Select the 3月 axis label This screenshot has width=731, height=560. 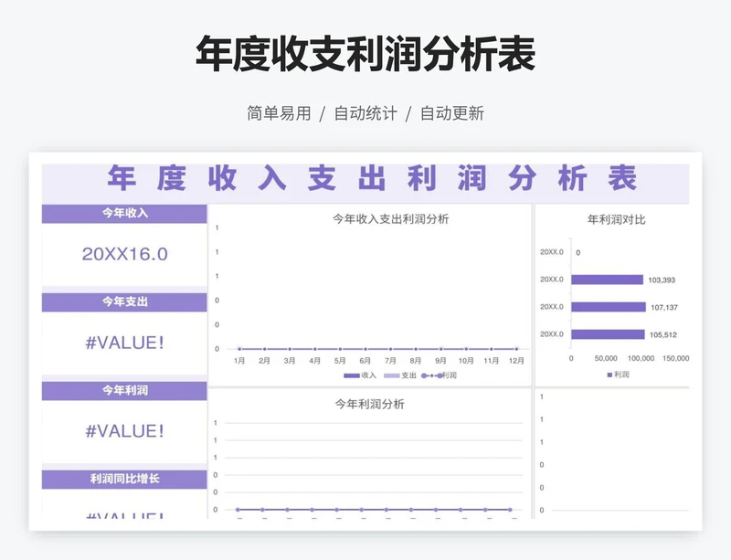point(290,361)
